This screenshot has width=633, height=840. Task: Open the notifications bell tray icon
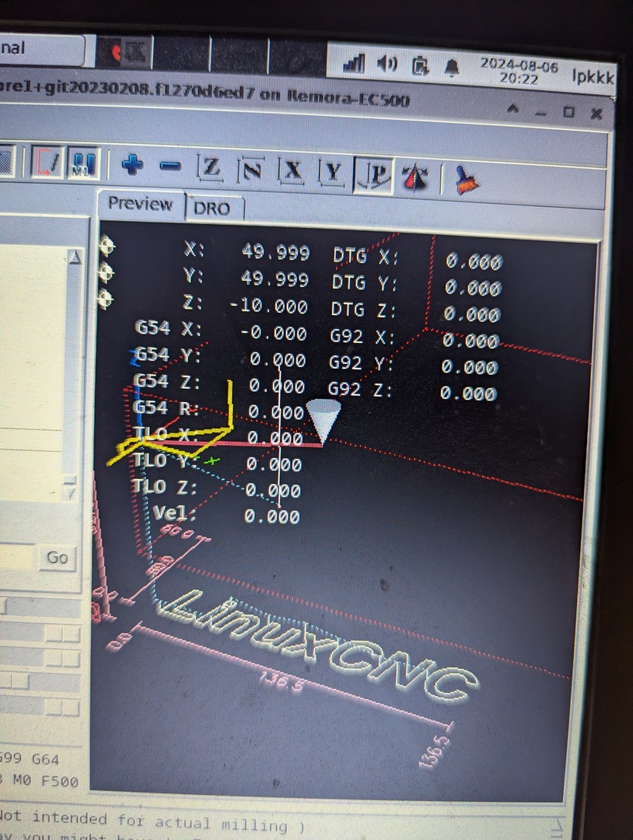click(x=452, y=68)
